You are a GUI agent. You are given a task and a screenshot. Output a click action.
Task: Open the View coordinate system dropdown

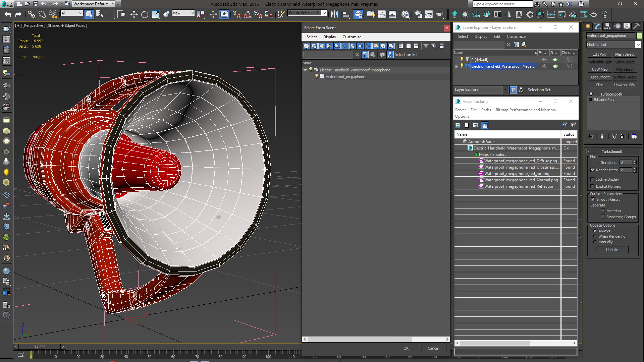point(183,13)
